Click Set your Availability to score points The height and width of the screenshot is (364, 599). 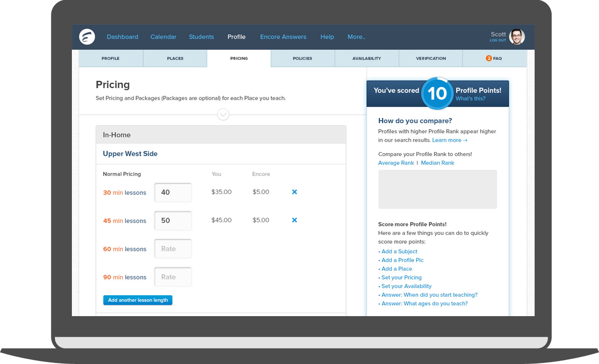tap(406, 286)
